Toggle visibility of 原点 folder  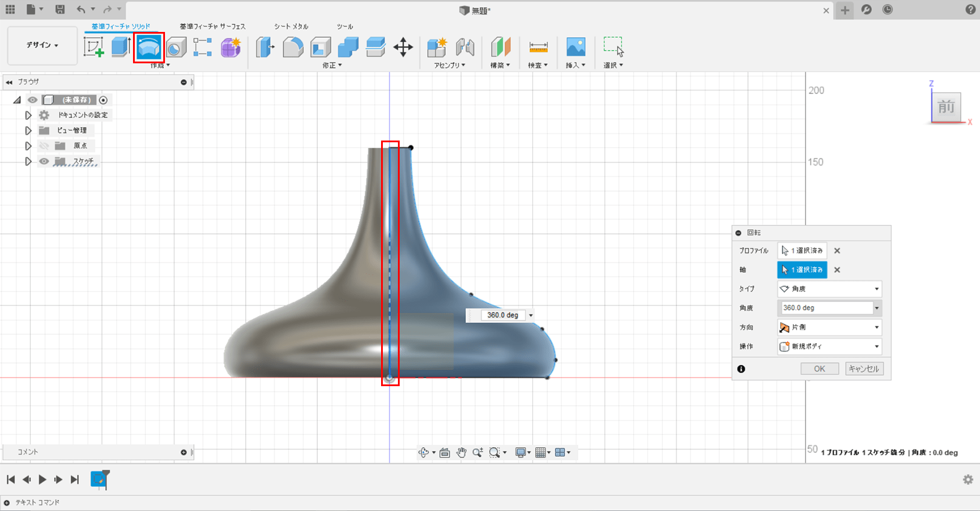[44, 146]
